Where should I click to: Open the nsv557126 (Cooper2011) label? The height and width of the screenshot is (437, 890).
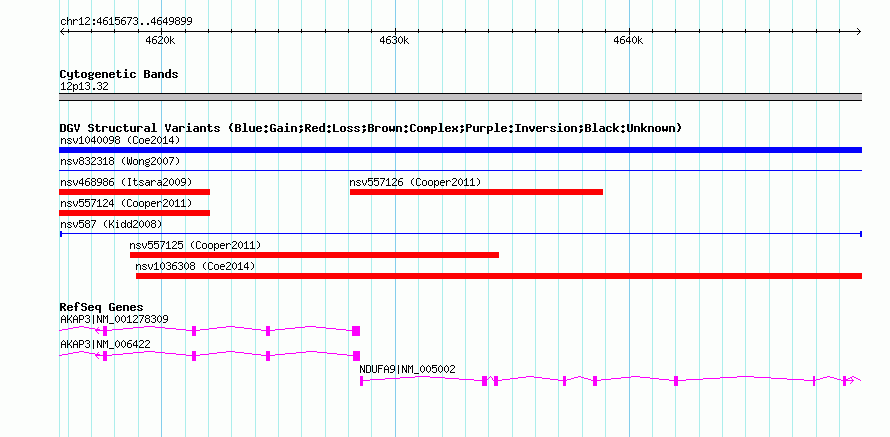415,182
